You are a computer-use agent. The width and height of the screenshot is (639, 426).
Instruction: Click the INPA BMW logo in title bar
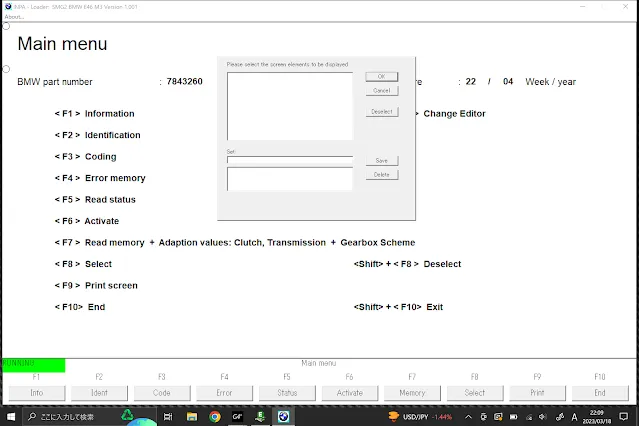(x=8, y=7)
